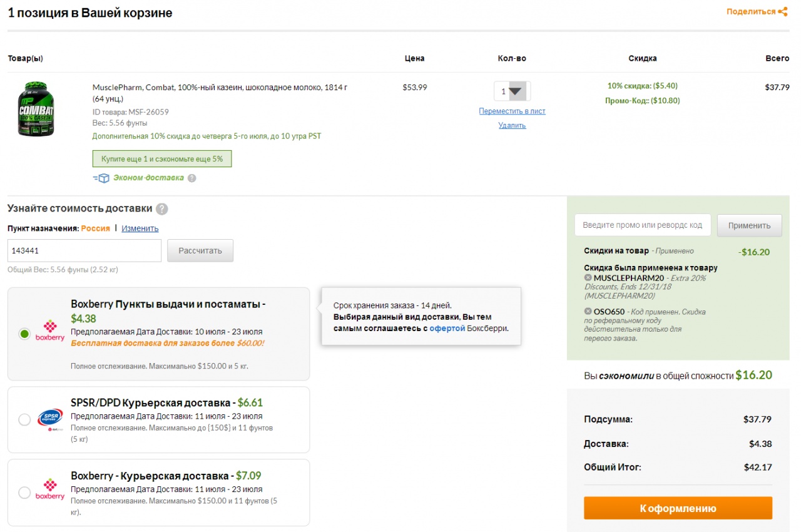Click the Переместить в лист link
This screenshot has height=532, width=801.
512,111
